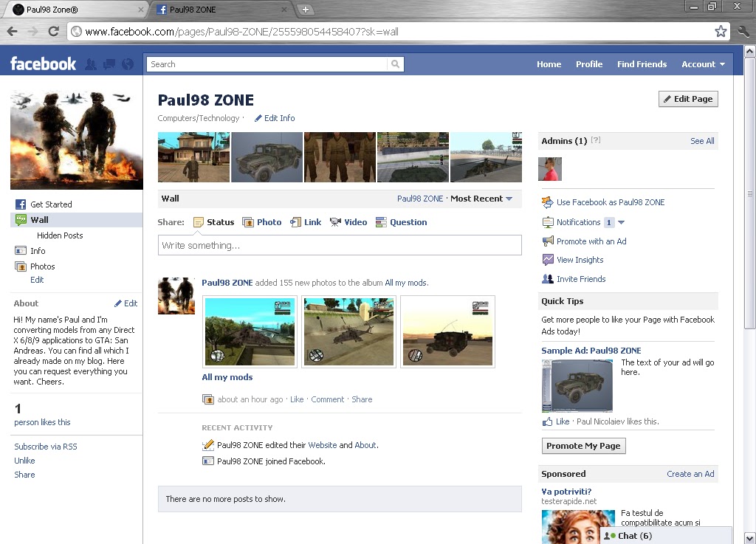Click the facebook logo
The image size is (756, 544).
click(43, 63)
